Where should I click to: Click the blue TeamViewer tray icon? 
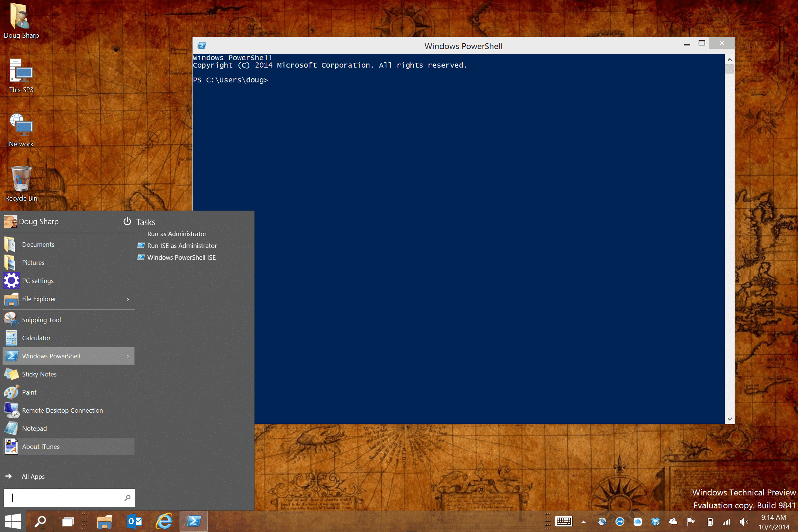pos(620,522)
